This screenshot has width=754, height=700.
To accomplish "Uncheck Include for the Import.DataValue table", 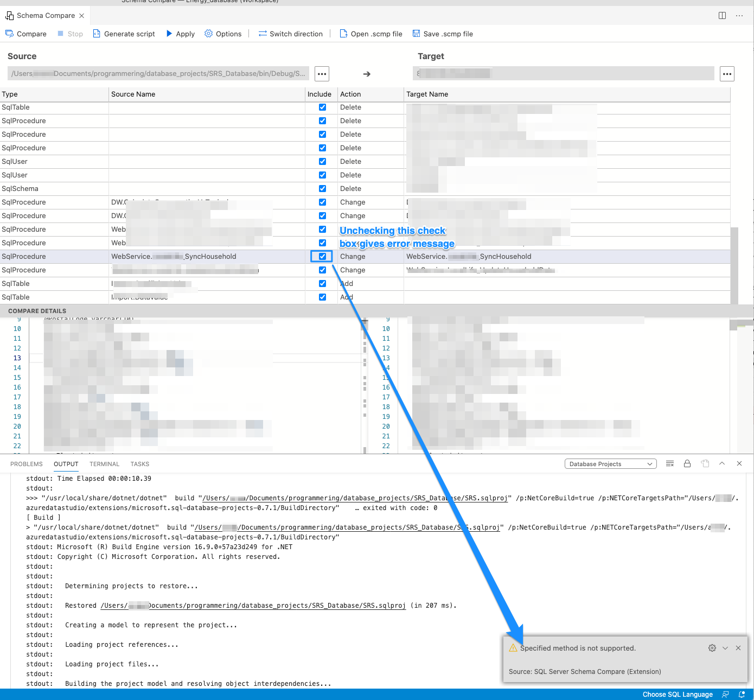I will pyautogui.click(x=322, y=297).
